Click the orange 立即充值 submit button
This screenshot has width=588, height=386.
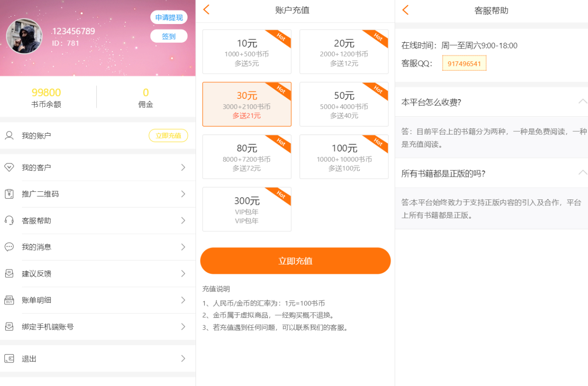[295, 261]
